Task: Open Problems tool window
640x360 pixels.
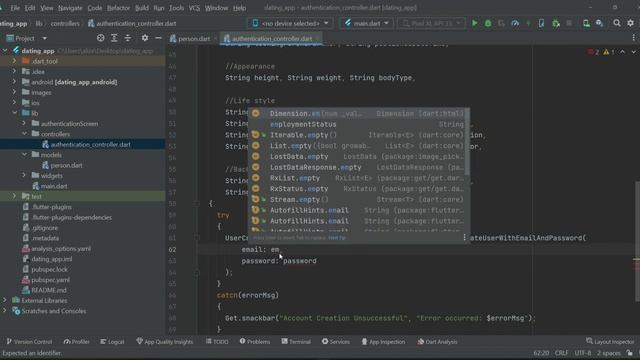Action: 255,342
